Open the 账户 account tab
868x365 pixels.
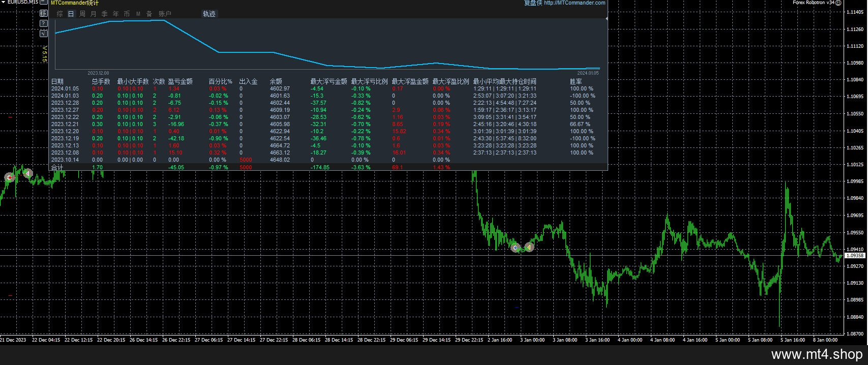(165, 14)
